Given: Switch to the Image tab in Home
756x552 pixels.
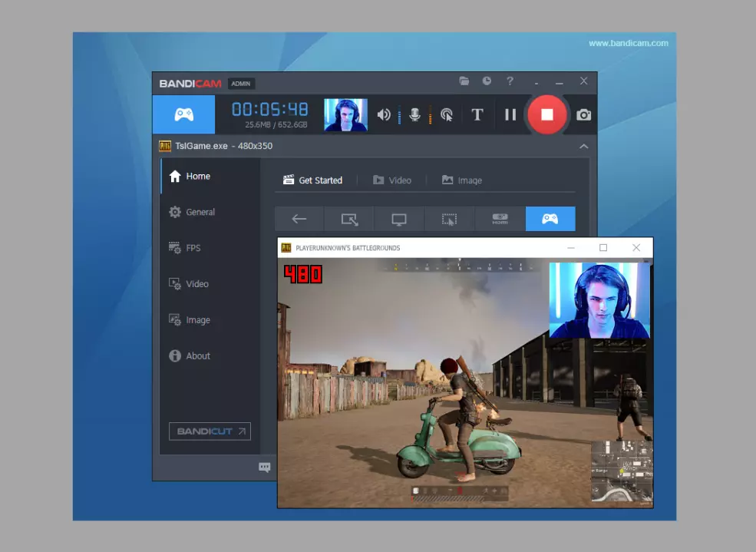Looking at the screenshot, I should 462,180.
